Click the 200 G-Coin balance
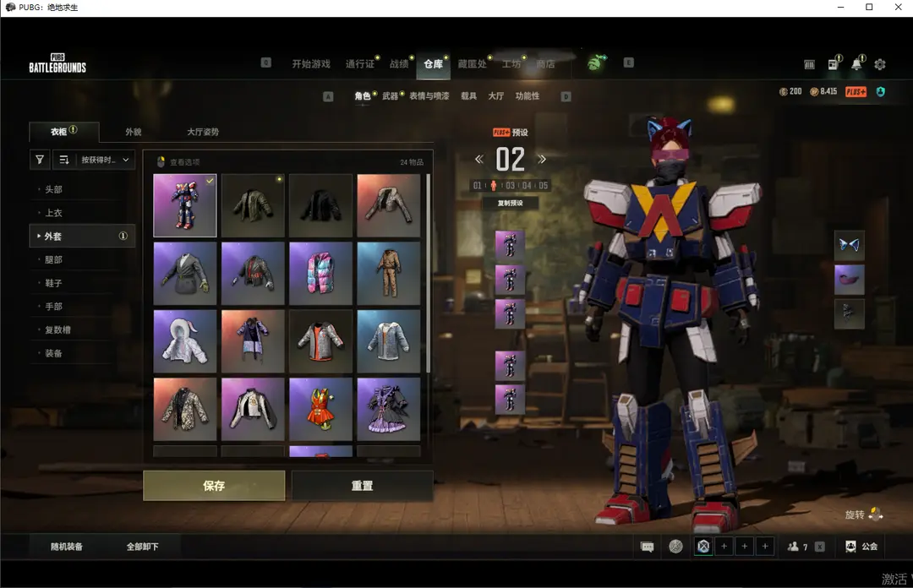 click(x=790, y=91)
